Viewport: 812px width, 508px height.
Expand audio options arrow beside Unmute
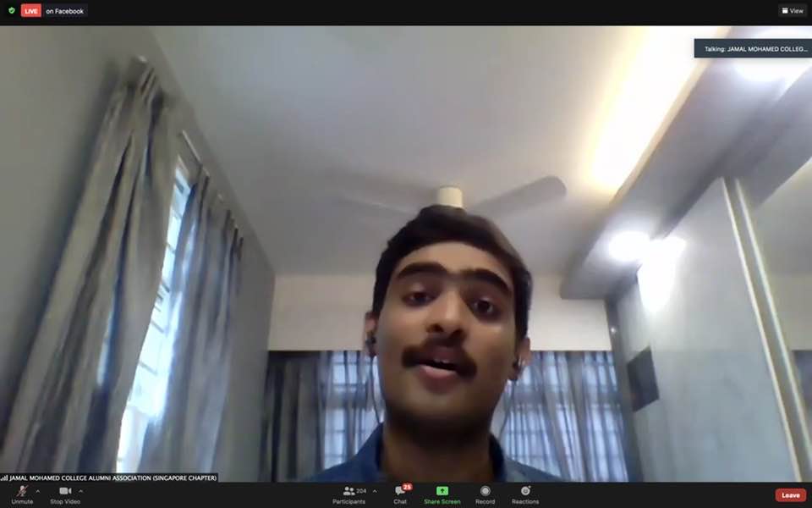pos(37,491)
